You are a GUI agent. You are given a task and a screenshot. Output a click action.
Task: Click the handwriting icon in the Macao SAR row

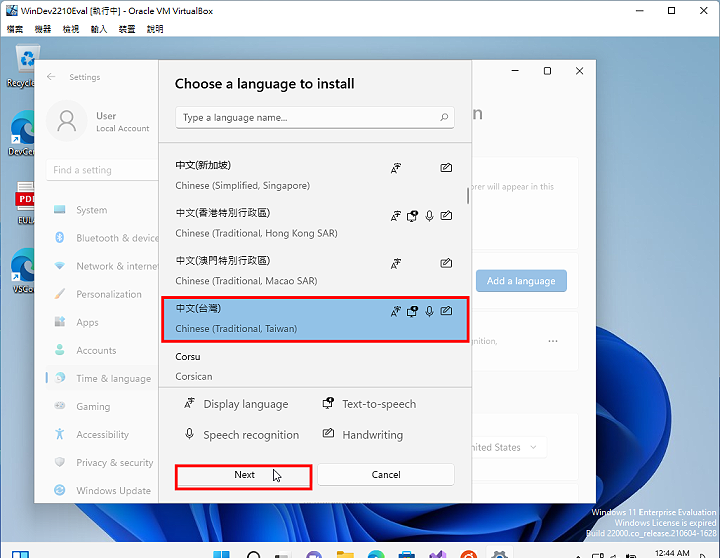(x=446, y=264)
